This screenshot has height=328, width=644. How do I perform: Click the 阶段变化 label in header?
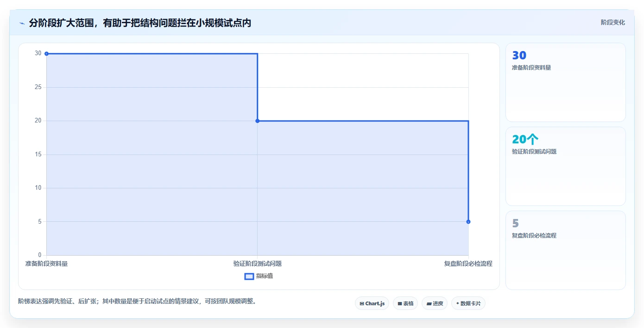click(612, 22)
